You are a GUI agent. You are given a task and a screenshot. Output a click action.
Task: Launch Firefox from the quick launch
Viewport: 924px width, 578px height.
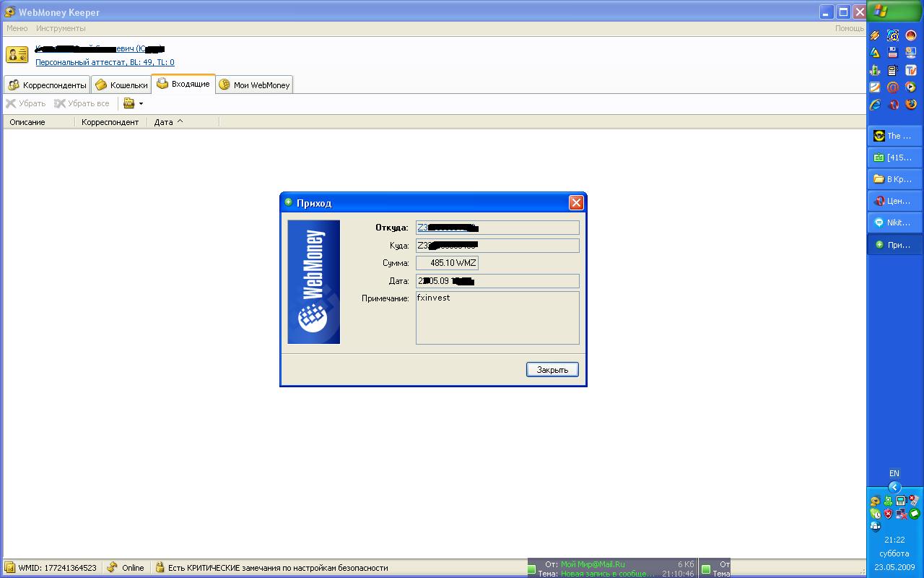[x=911, y=105]
